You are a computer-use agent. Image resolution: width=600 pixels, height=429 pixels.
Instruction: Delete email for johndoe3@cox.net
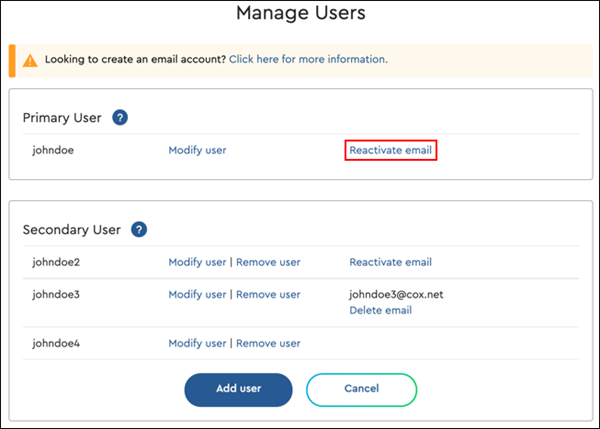pos(380,310)
